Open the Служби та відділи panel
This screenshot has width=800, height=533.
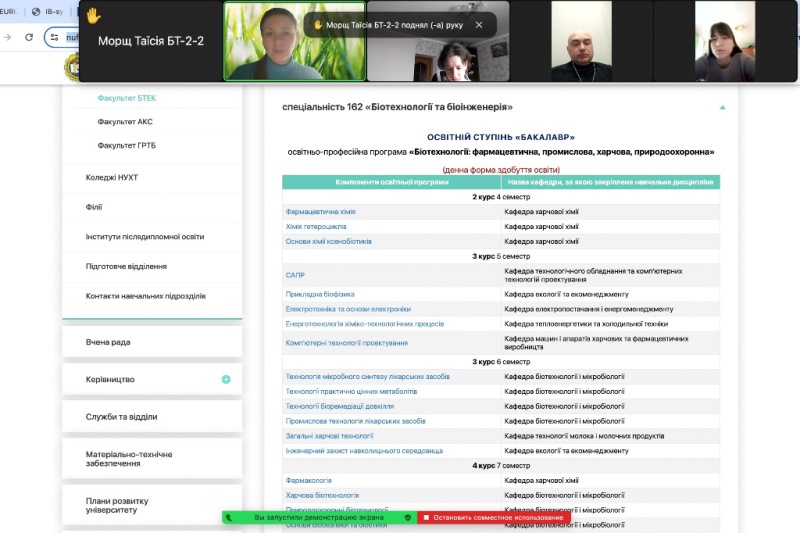click(152, 417)
